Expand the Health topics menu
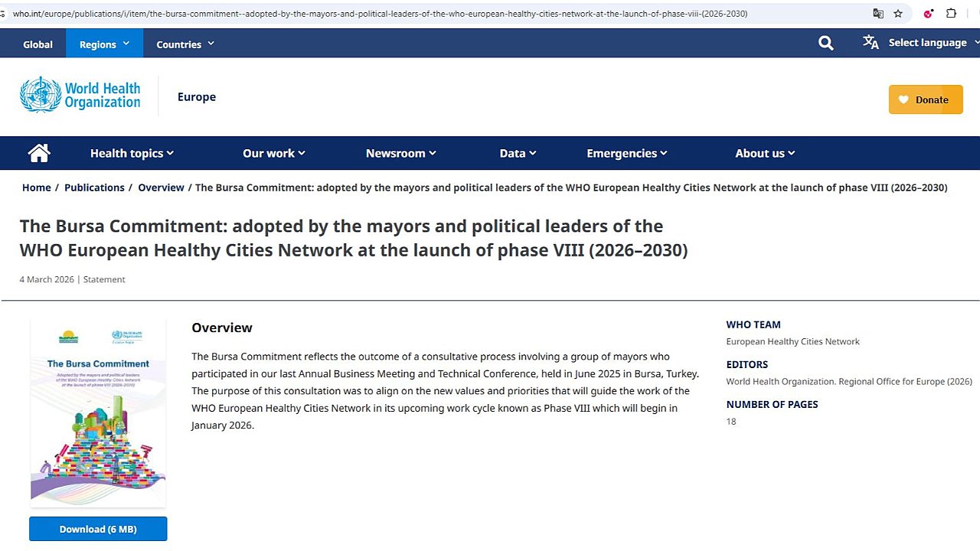Screen dimensions: 980x551 tap(132, 153)
